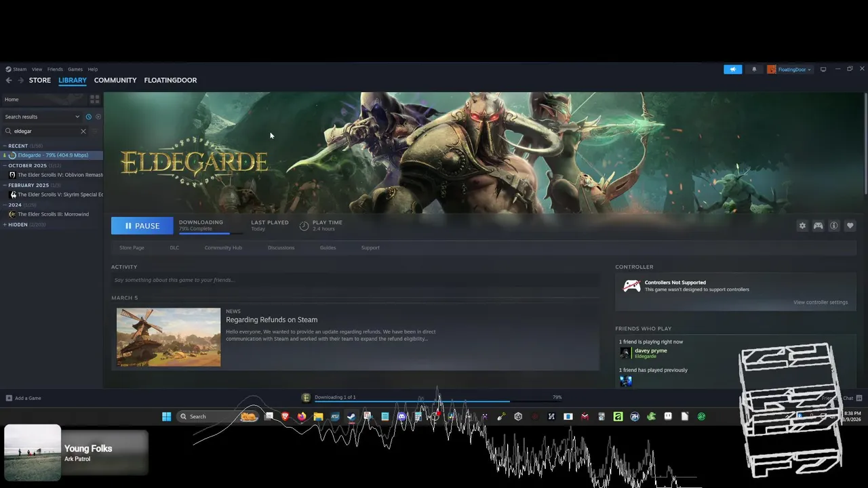868x488 pixels.
Task: Switch to Big Picture mode monitor icon
Action: (823, 69)
